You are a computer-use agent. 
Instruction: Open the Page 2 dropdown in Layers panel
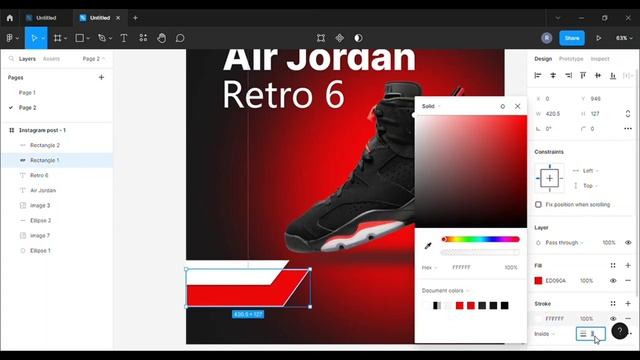coord(94,59)
